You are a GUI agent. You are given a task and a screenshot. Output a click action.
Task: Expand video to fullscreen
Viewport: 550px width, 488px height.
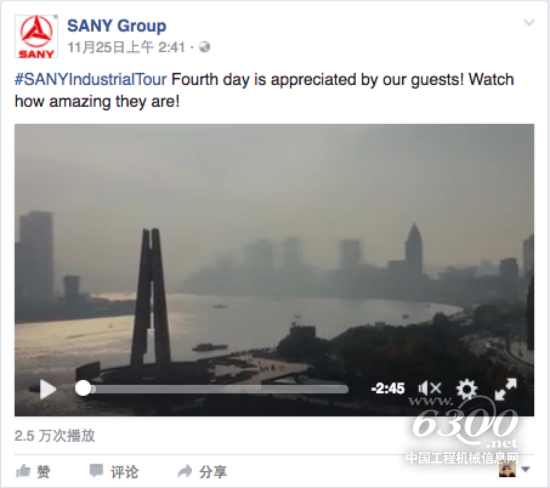[x=505, y=389]
